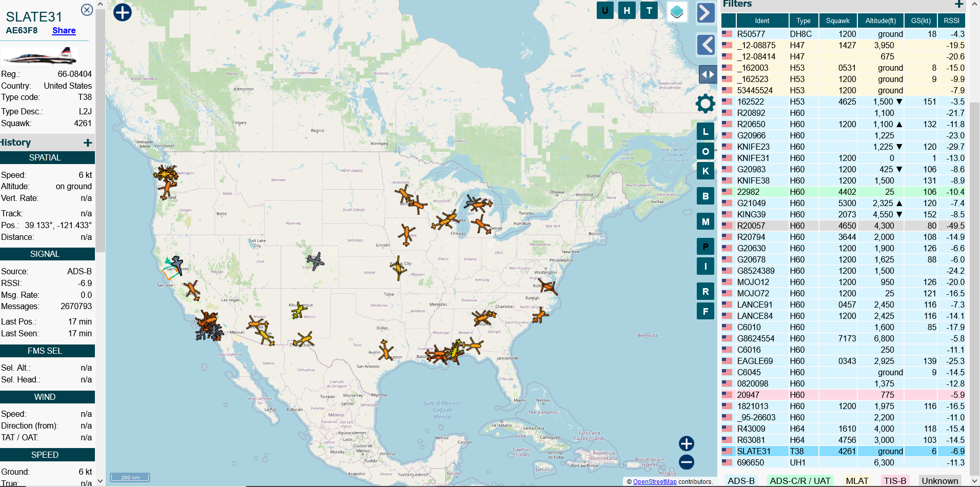Sort table by Altitude(ft) column
This screenshot has height=487, width=980.
tap(880, 21)
